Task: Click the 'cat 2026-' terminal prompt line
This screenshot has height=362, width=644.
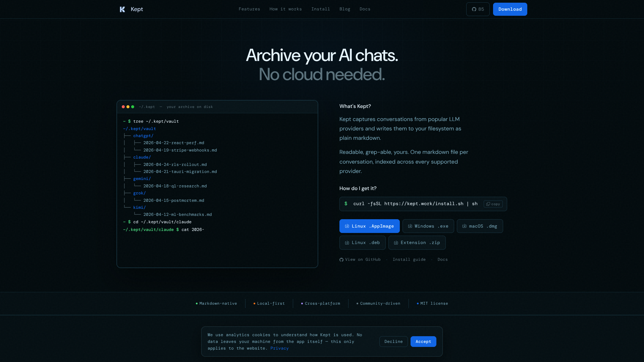Action: coord(164,230)
